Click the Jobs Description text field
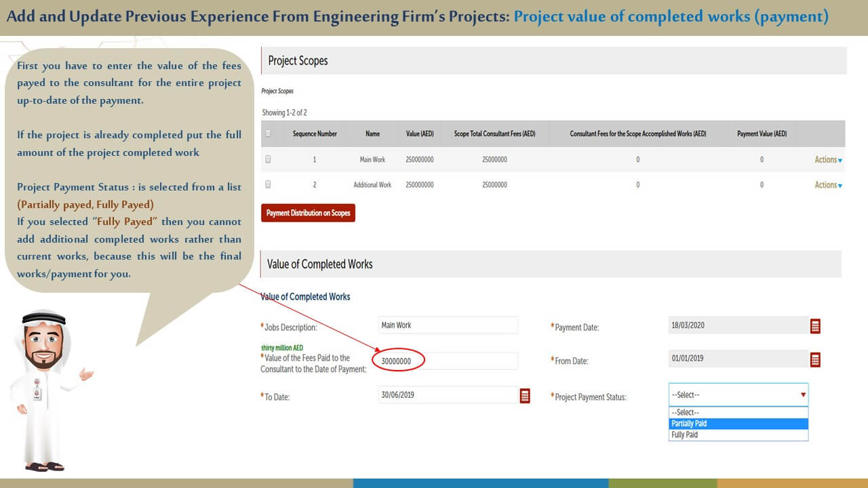This screenshot has width=868, height=488. pyautogui.click(x=448, y=325)
